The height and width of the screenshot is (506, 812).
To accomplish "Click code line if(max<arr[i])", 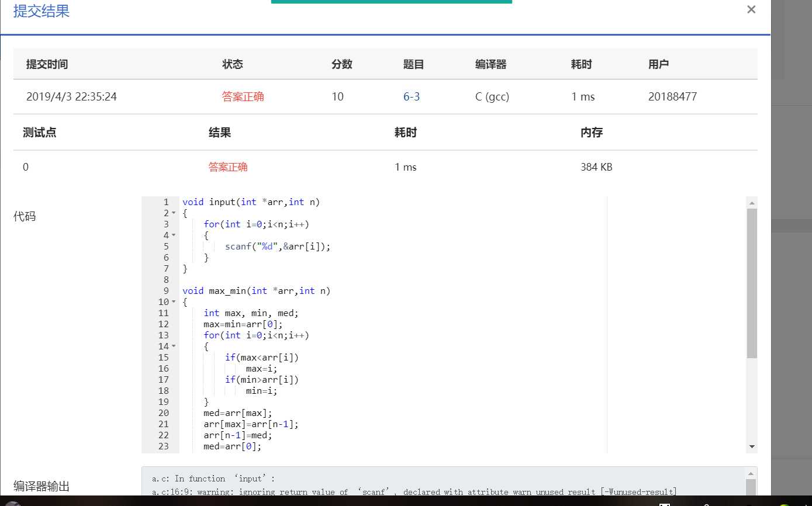I will point(262,358).
